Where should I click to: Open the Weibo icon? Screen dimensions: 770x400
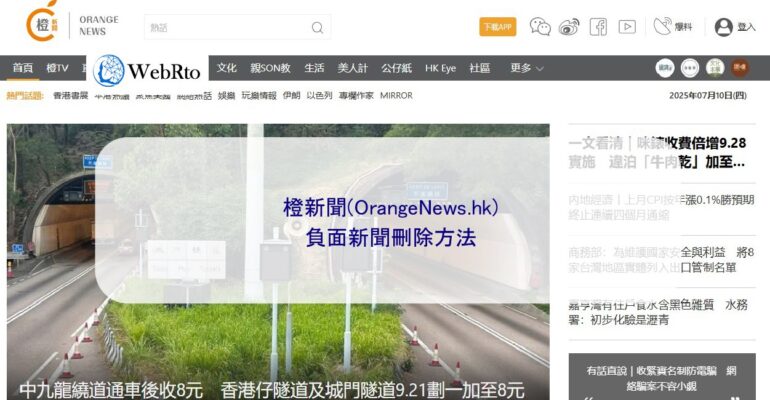point(569,27)
